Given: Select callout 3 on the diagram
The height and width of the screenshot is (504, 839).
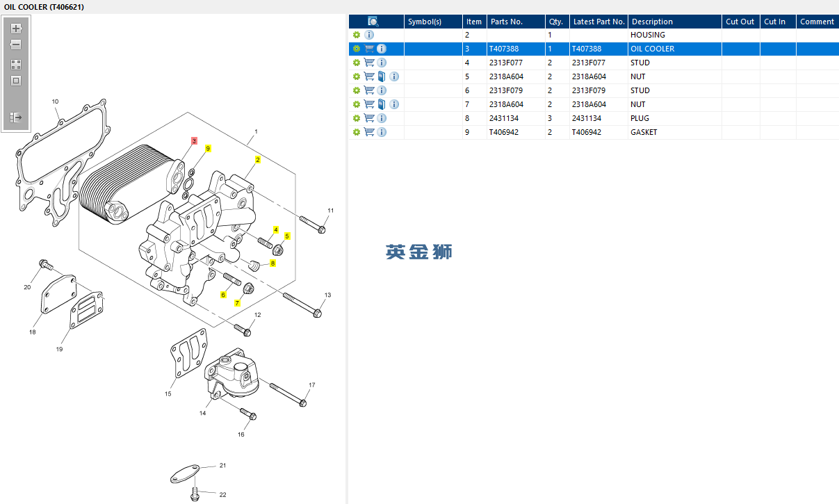Looking at the screenshot, I should click(x=194, y=141).
